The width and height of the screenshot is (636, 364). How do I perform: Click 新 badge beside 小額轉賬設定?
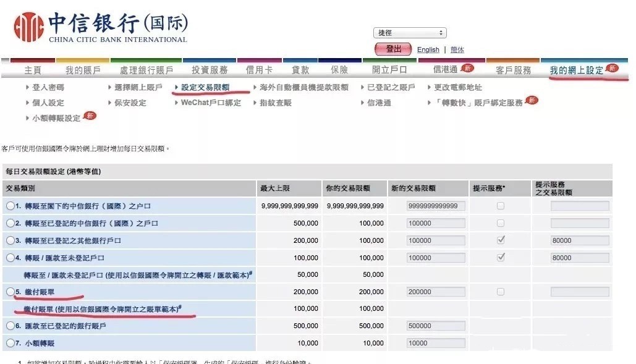pos(90,116)
